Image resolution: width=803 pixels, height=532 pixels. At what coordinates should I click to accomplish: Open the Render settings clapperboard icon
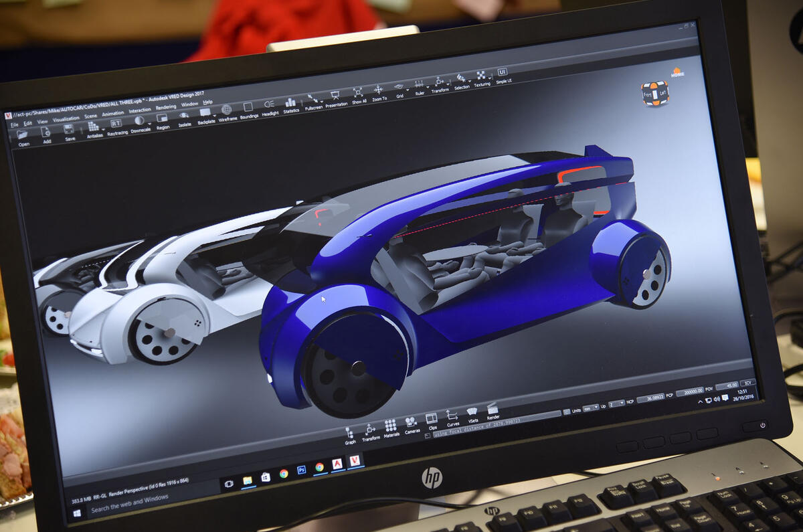tap(493, 409)
